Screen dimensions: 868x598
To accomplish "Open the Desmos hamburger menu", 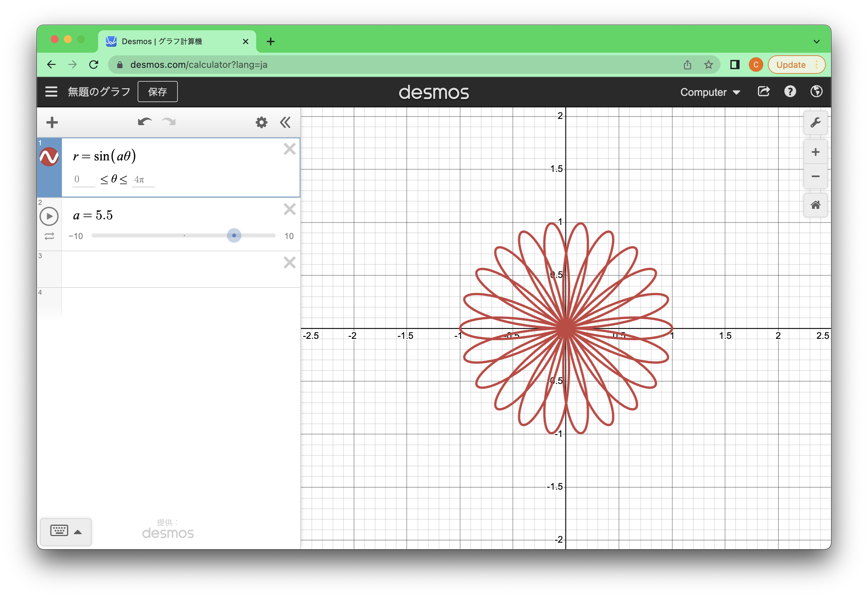I will (x=51, y=92).
